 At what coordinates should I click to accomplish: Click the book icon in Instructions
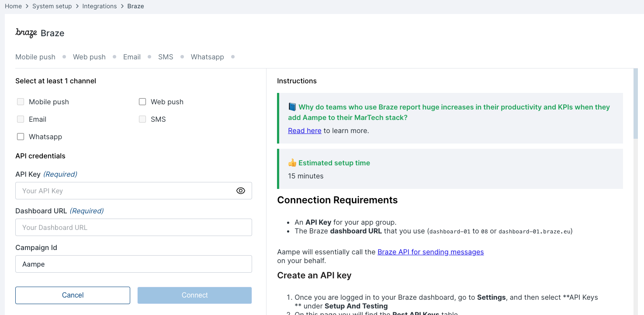[x=292, y=107]
